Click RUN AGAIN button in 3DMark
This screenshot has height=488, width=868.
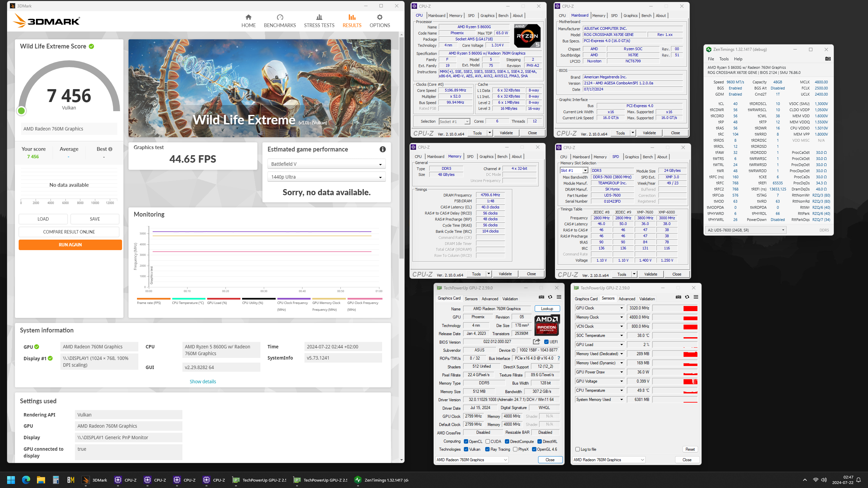point(70,245)
